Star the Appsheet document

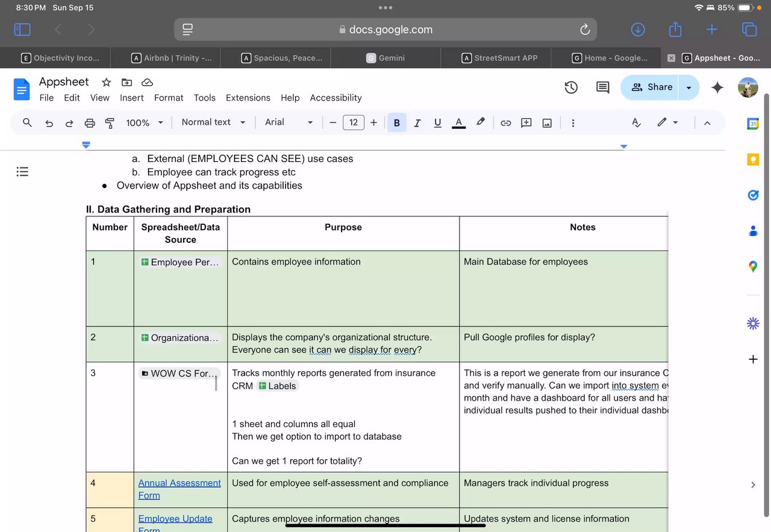pyautogui.click(x=106, y=82)
